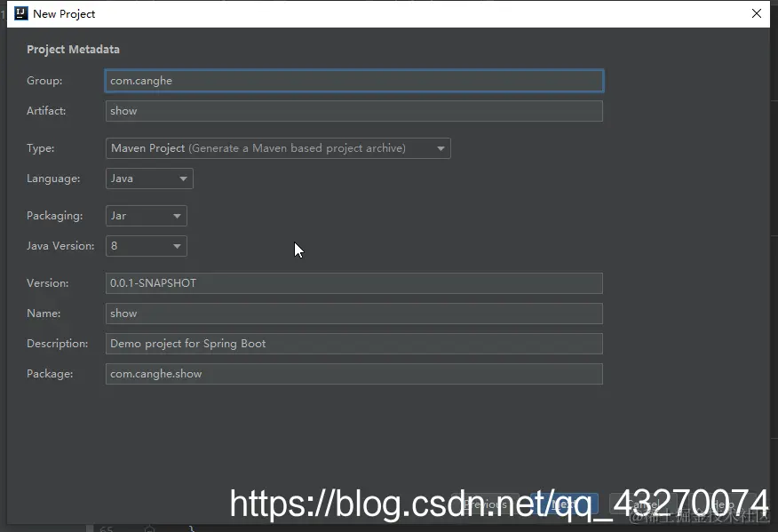Close the New Project window
Screen dimensions: 778x532
[x=757, y=13]
